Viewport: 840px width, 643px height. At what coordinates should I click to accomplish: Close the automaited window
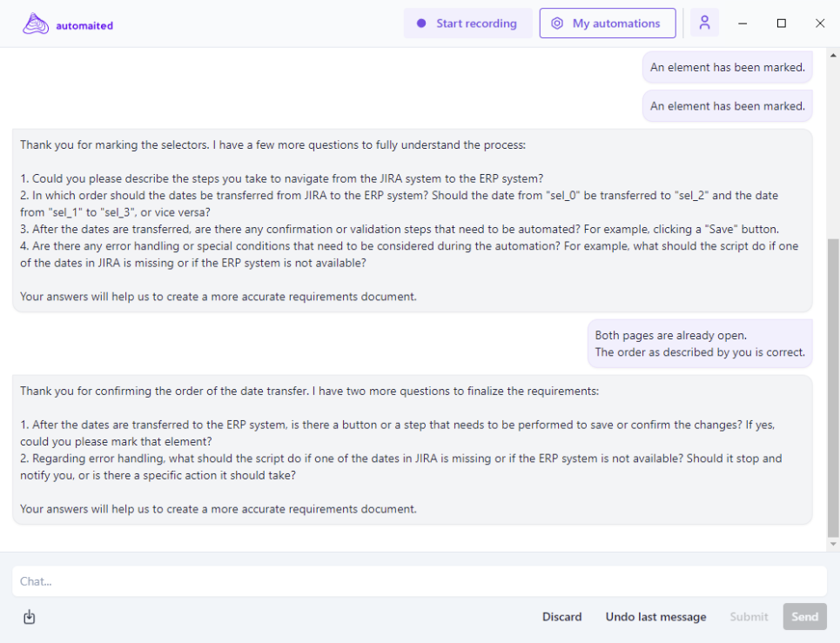pos(820,23)
